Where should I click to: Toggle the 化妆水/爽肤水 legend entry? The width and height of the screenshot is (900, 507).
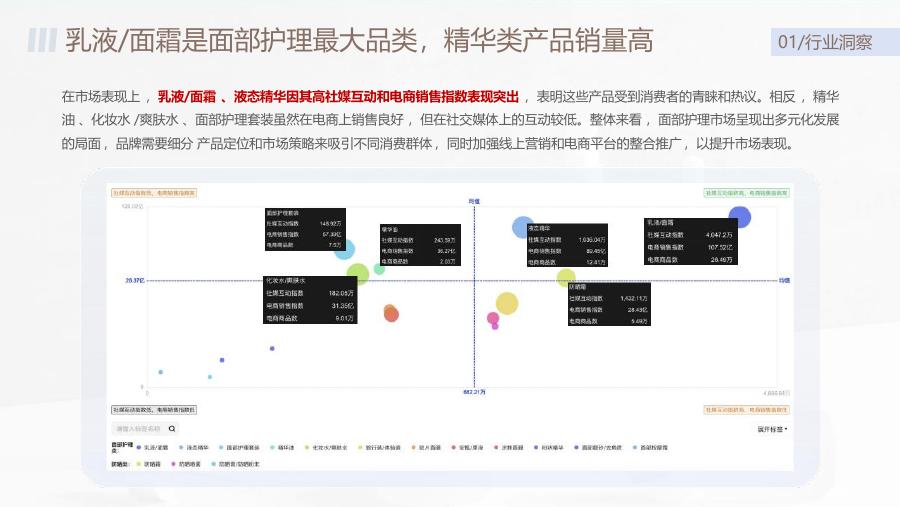pos(326,447)
